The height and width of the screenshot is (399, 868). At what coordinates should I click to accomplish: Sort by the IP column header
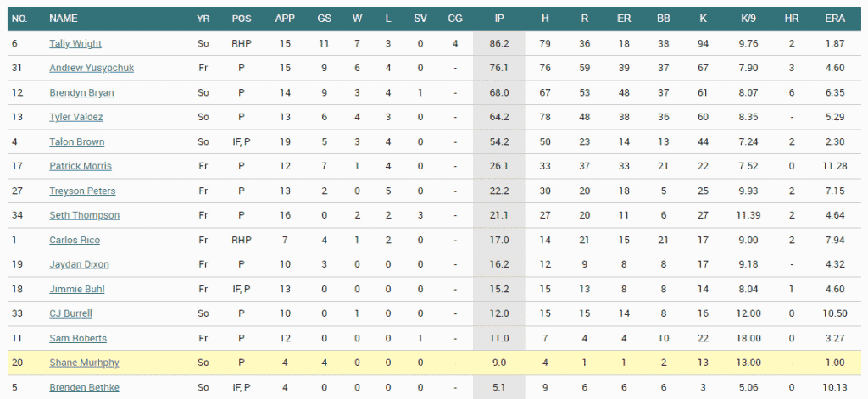click(x=499, y=18)
